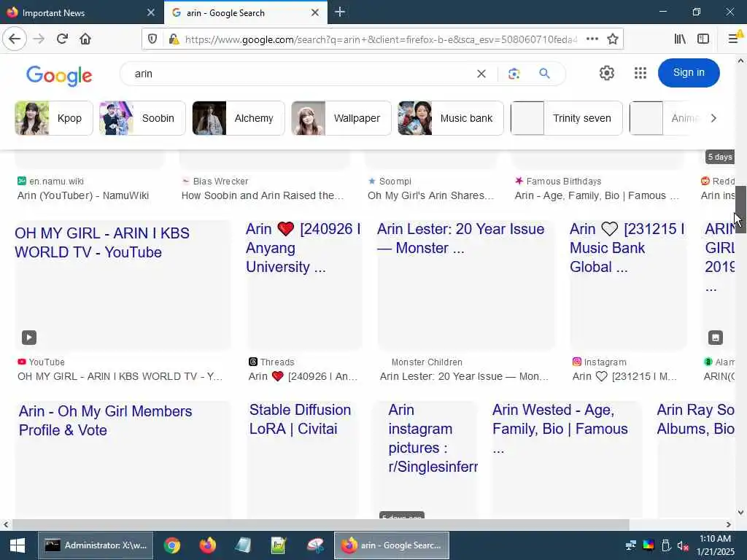747x560 pixels.
Task: Open Soompi Oh My Girl's Arin result
Action: (x=430, y=195)
